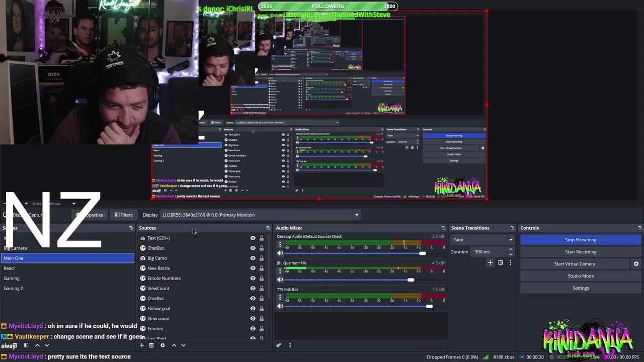Add a scene transition with plus icon
644x362 pixels.
(x=491, y=262)
